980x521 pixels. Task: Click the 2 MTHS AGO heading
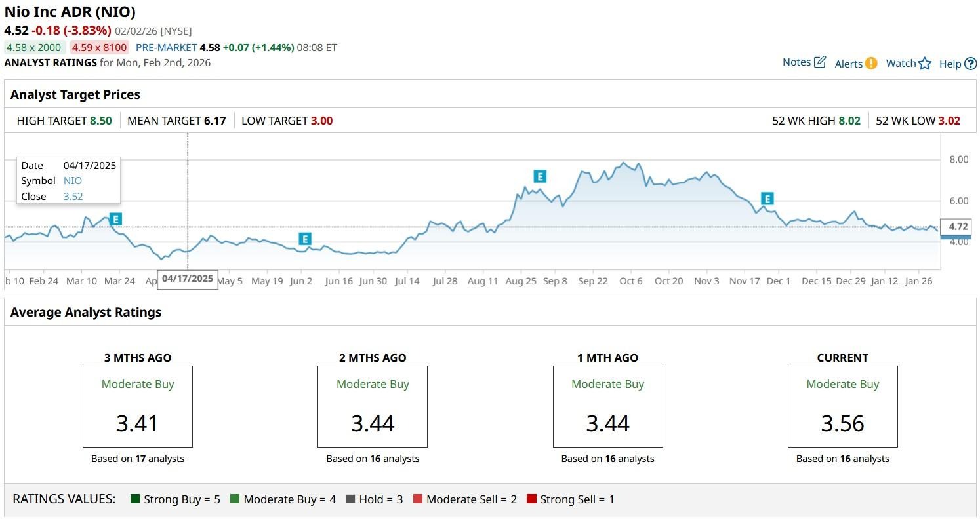click(x=373, y=358)
